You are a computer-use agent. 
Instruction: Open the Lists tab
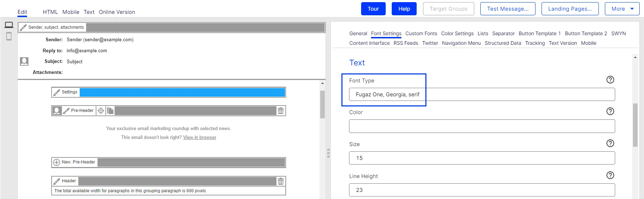[x=483, y=33]
